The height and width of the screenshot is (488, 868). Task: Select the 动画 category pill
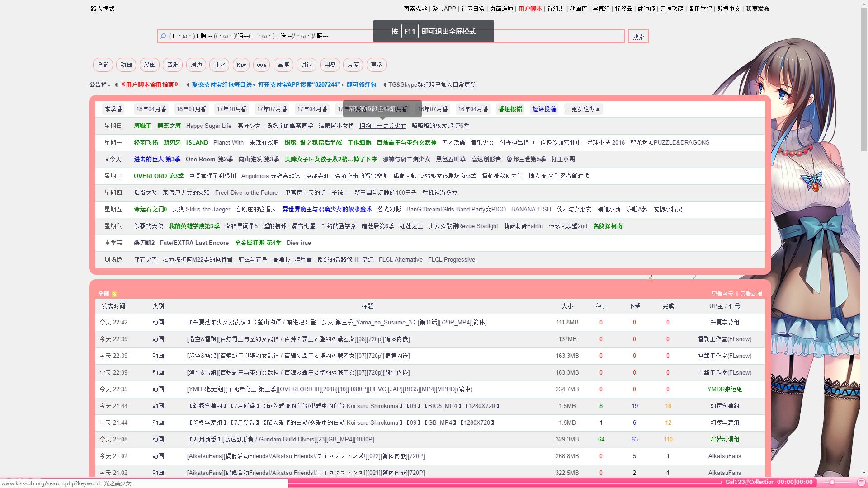126,65
